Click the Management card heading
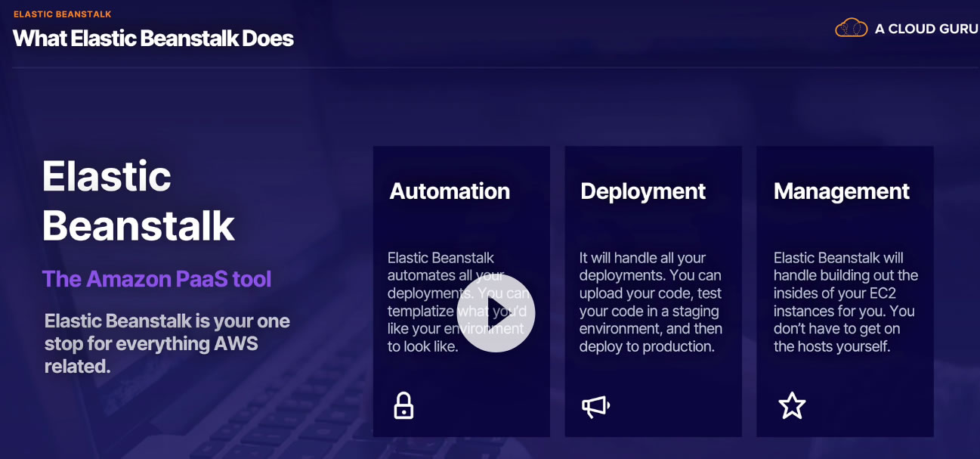Viewport: 980px width, 459px height. pos(842,191)
